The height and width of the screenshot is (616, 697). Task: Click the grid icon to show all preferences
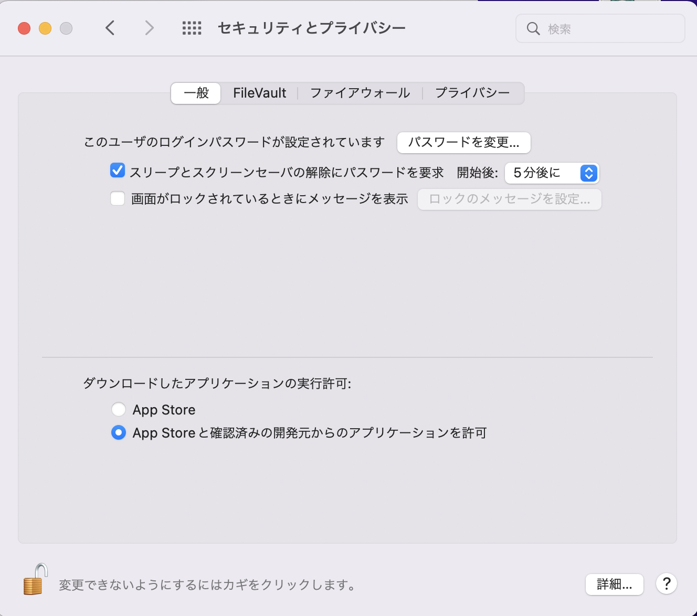[192, 28]
